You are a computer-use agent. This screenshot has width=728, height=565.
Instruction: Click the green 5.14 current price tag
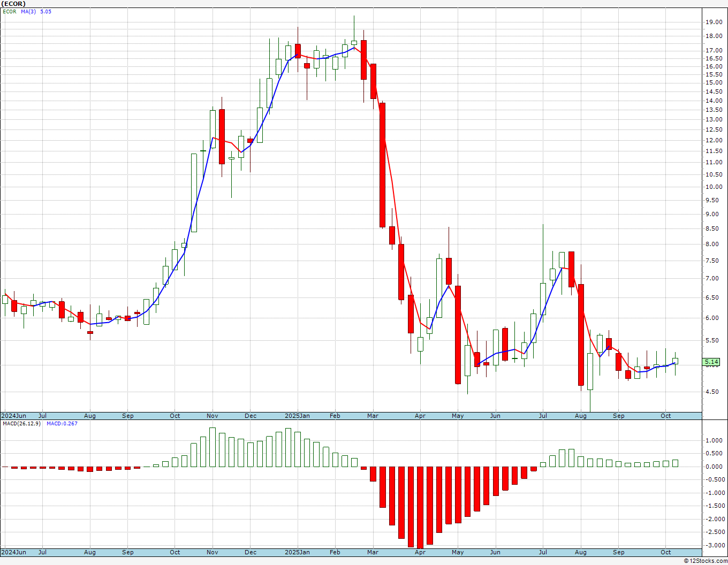pos(712,362)
